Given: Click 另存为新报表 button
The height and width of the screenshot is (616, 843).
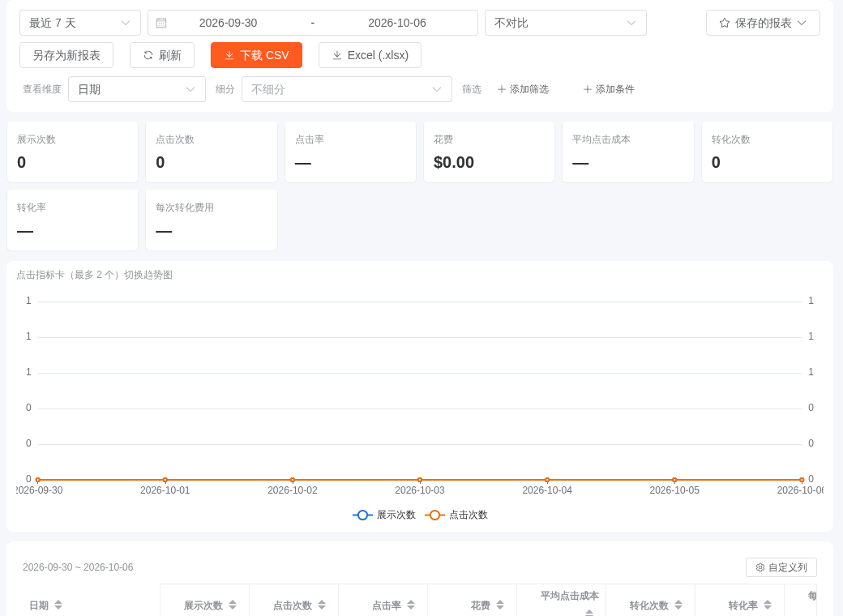Looking at the screenshot, I should [66, 55].
